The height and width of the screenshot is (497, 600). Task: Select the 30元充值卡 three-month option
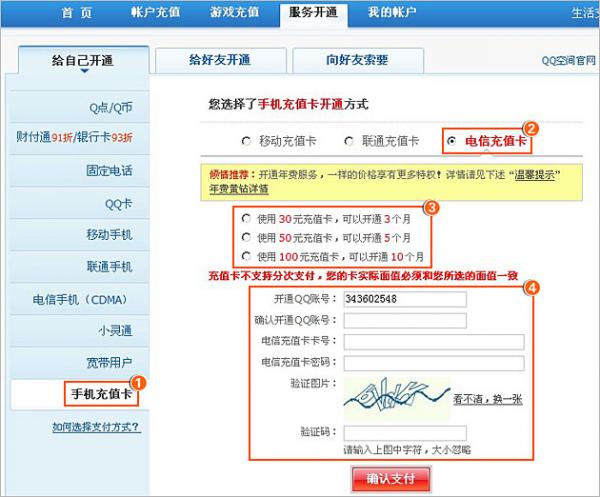(x=246, y=218)
